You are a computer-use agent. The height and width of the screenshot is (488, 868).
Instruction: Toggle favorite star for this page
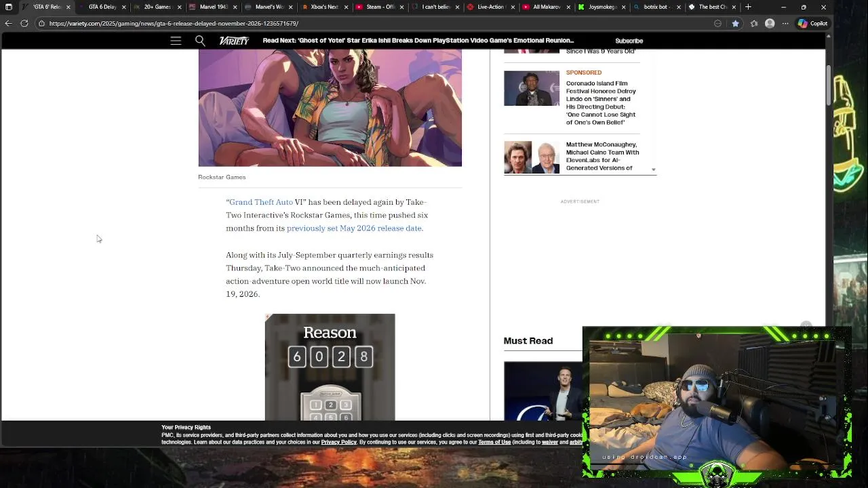pos(735,23)
